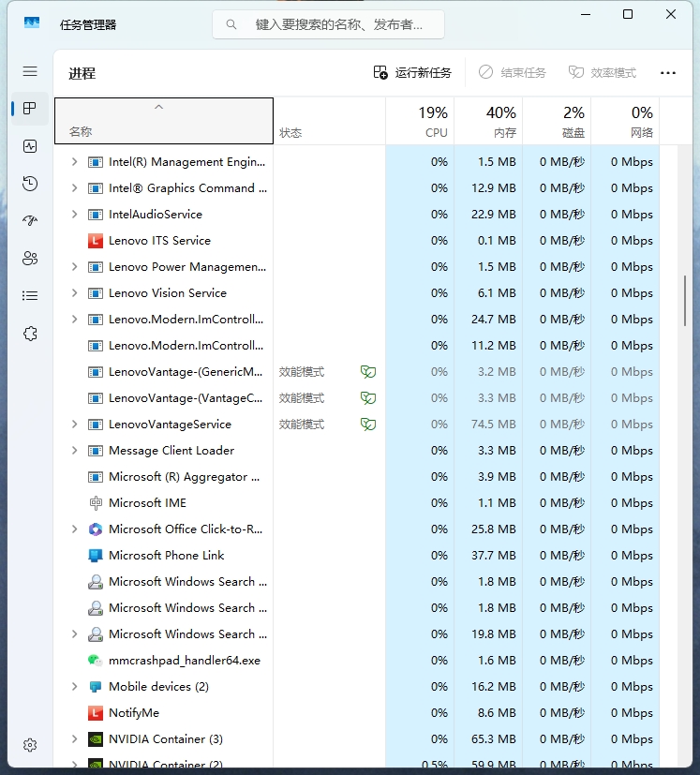Click efficiency leaf icon for LenovoVantage-(GenericM...
The height and width of the screenshot is (775, 700).
point(368,372)
